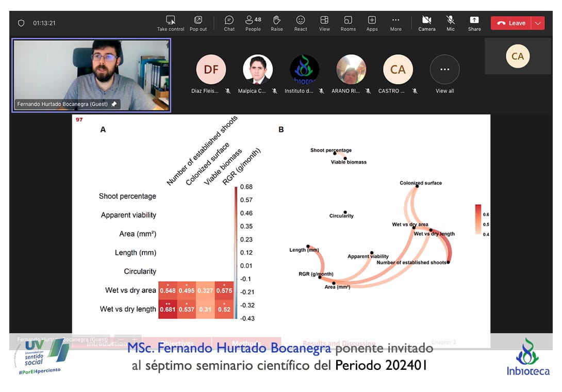
Task: Open Breakout Rooms
Action: [348, 23]
